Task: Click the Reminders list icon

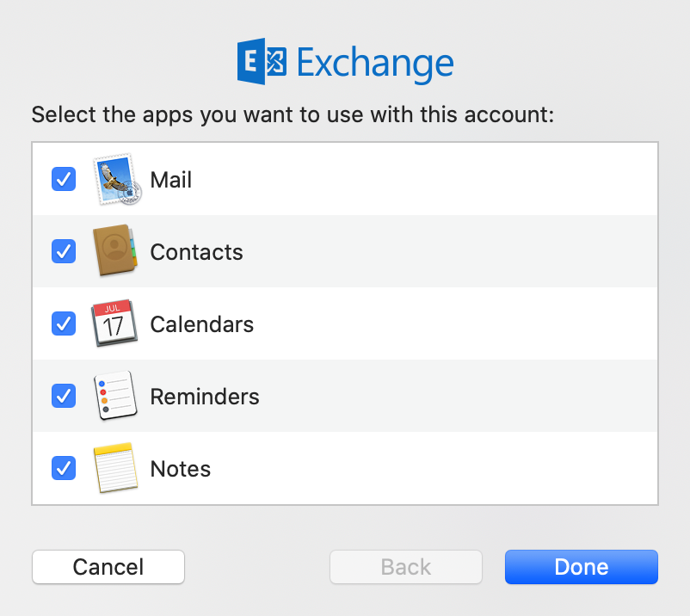Action: click(x=114, y=396)
